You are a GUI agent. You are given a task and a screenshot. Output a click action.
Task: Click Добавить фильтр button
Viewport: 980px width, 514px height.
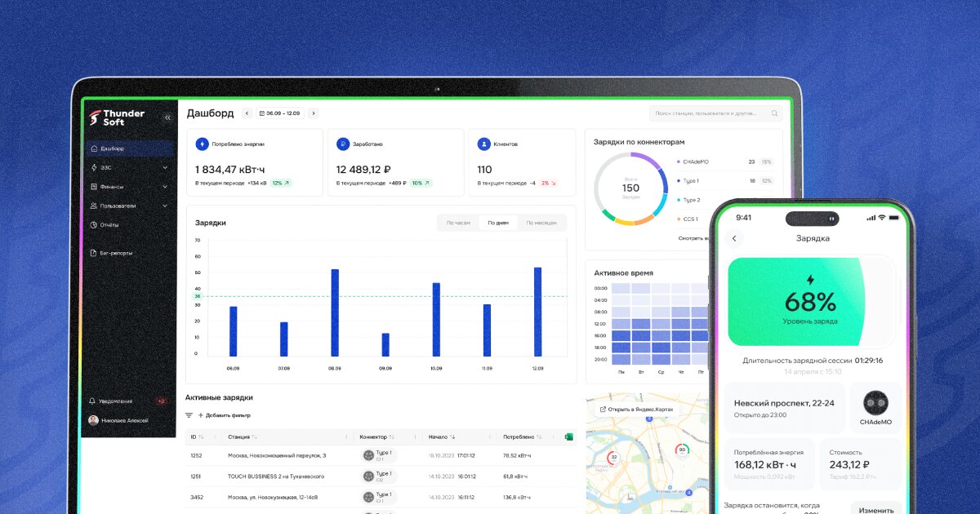(224, 415)
